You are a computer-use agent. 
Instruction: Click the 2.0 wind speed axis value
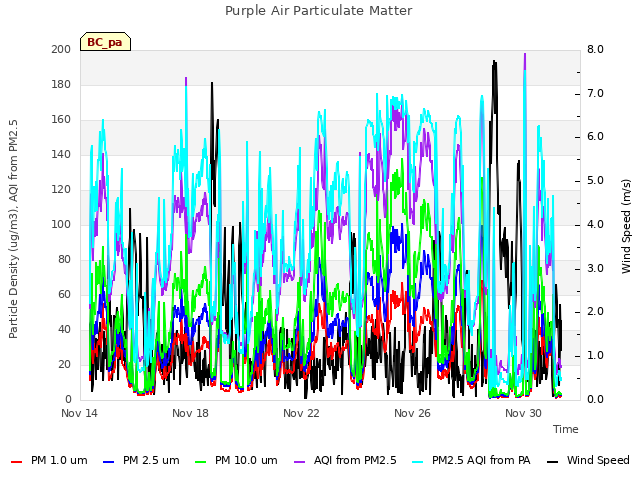point(596,312)
